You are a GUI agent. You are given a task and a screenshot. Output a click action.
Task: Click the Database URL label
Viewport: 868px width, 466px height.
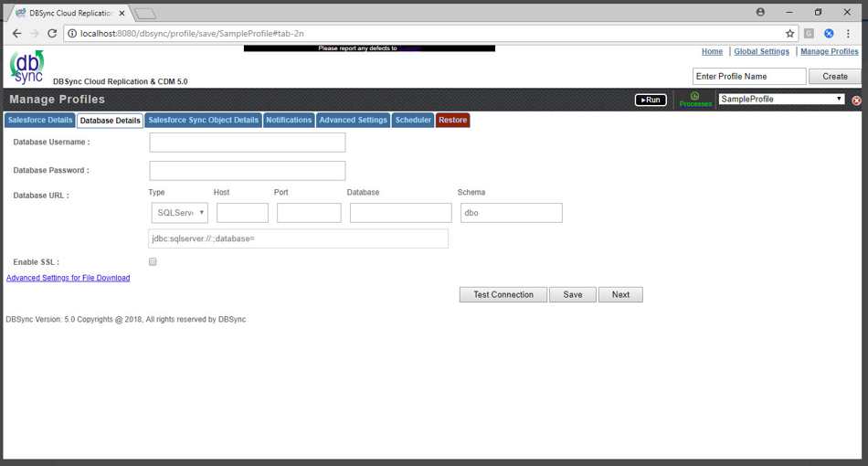click(41, 196)
